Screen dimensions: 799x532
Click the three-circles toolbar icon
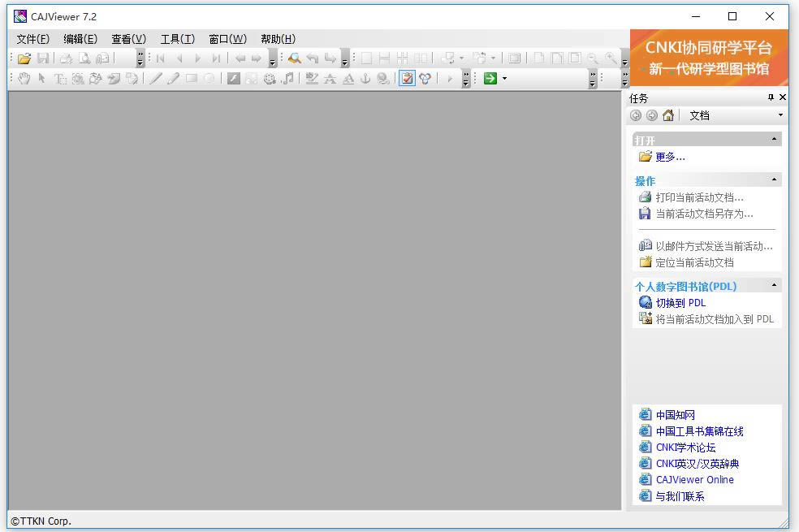click(x=425, y=79)
